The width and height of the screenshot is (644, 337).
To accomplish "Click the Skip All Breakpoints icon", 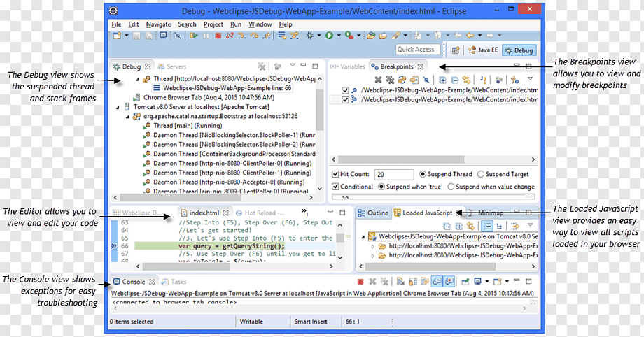I will click(x=426, y=79).
